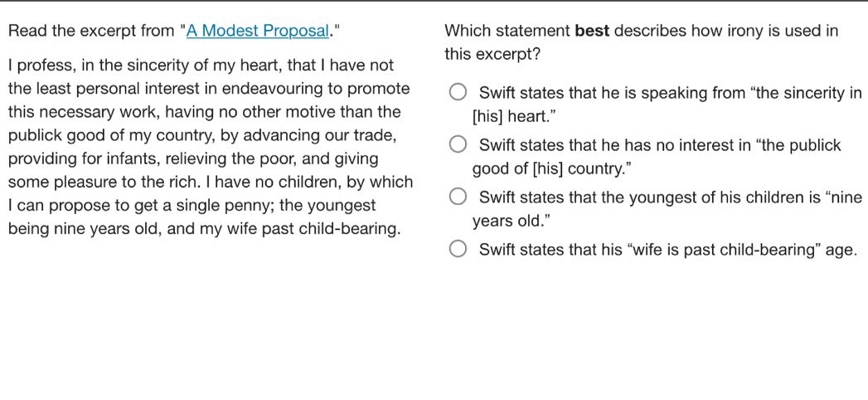This screenshot has width=868, height=400.
Task: Open the "A Modest Proposal" link
Action: coord(258,31)
